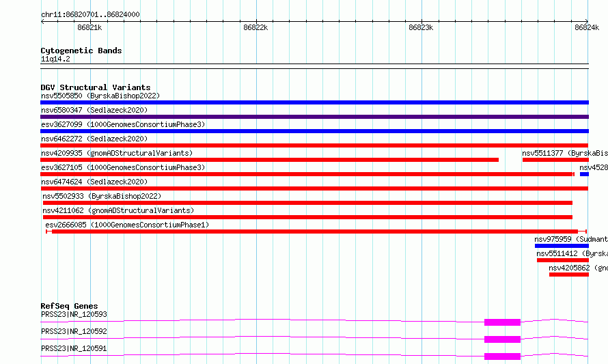Click the 86822k ruler position
The height and width of the screenshot is (364, 608).
click(255, 27)
